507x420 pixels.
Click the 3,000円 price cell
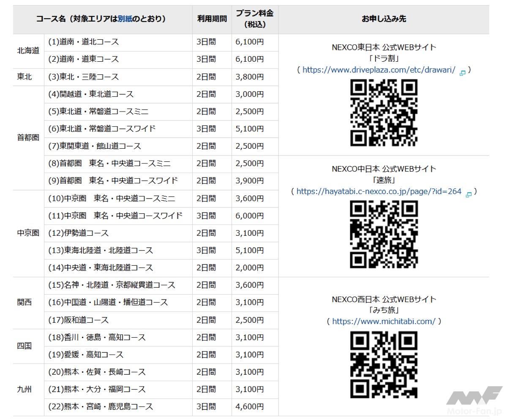coord(255,94)
